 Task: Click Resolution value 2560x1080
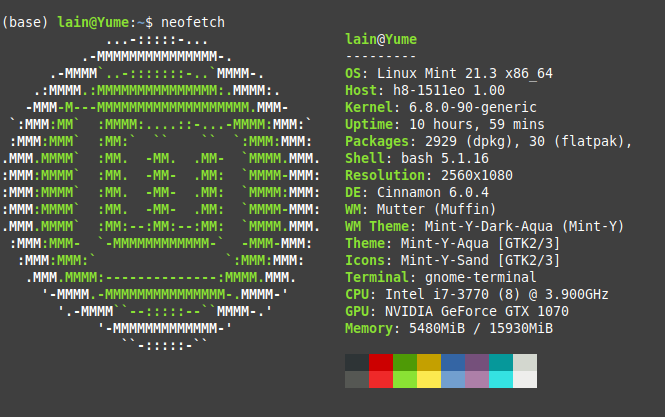click(x=477, y=175)
